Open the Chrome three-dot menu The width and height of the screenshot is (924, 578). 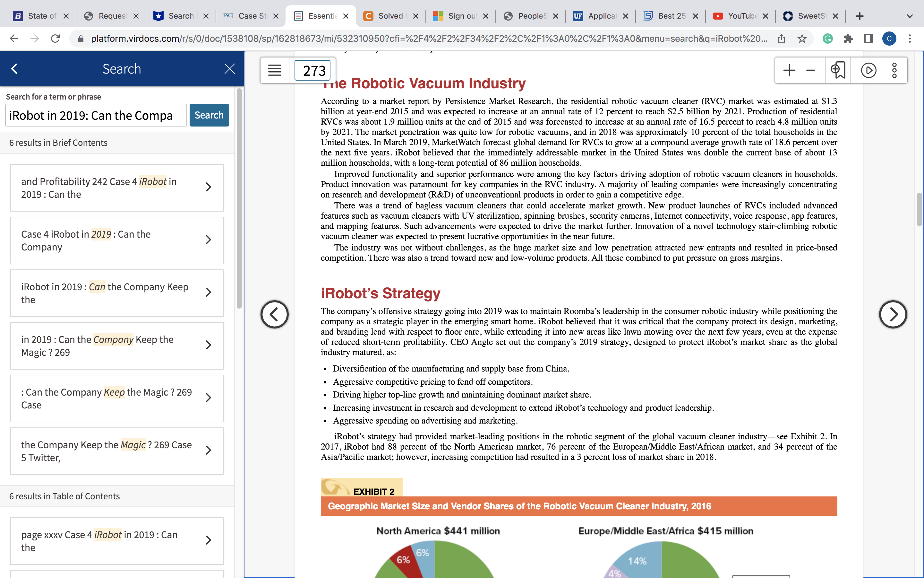910,39
